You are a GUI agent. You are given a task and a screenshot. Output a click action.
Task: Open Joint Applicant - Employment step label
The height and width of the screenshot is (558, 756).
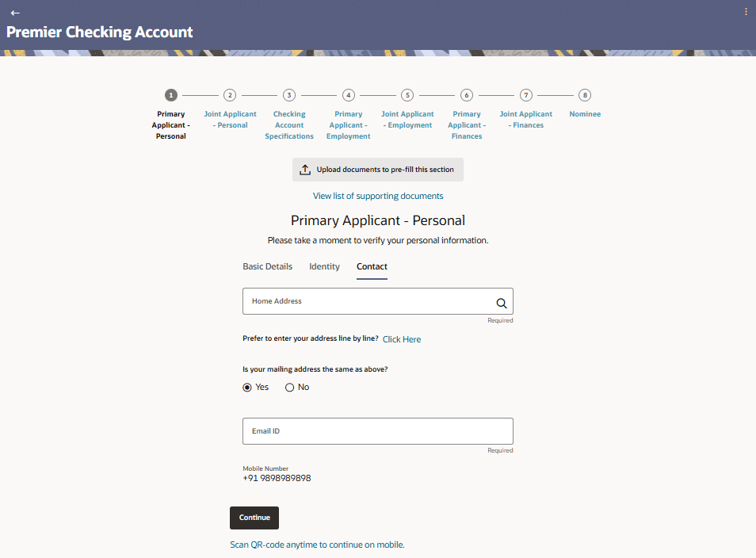pyautogui.click(x=407, y=120)
